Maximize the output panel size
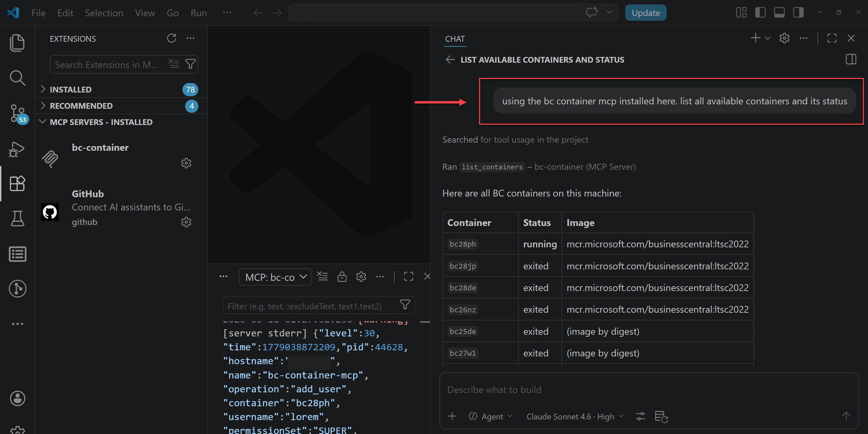Screen dimensions: 868x434 [x=409, y=276]
